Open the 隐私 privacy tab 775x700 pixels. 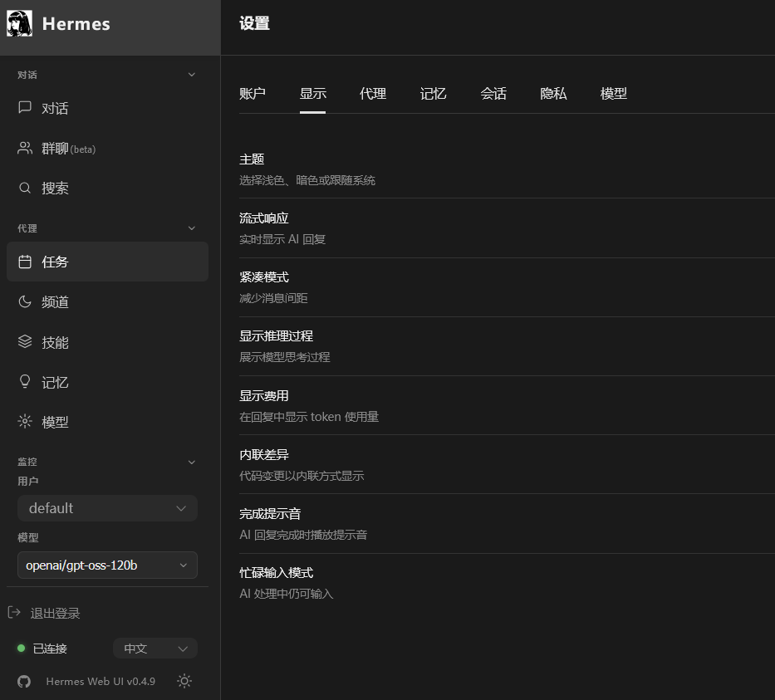tap(552, 93)
